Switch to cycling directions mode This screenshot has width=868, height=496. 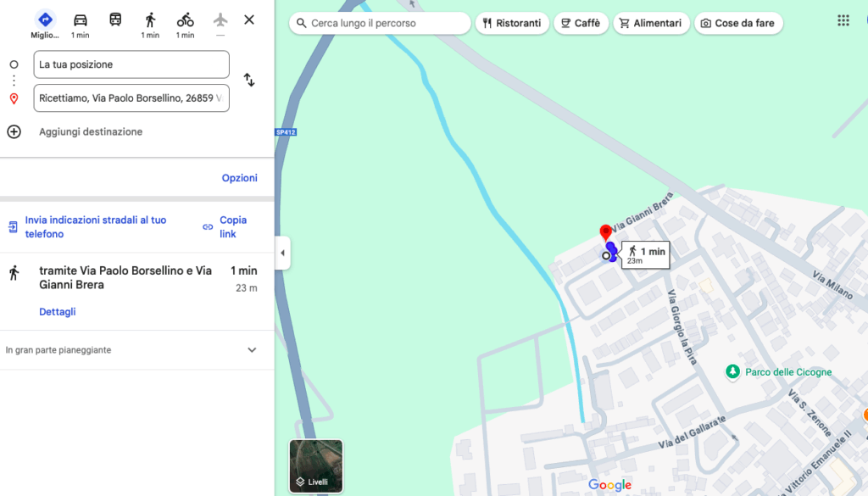[186, 20]
